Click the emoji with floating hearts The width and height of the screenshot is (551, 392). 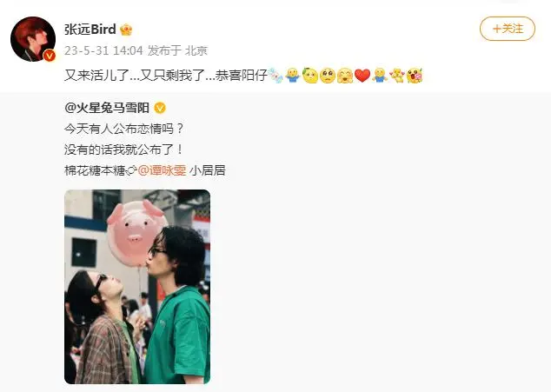coord(397,76)
